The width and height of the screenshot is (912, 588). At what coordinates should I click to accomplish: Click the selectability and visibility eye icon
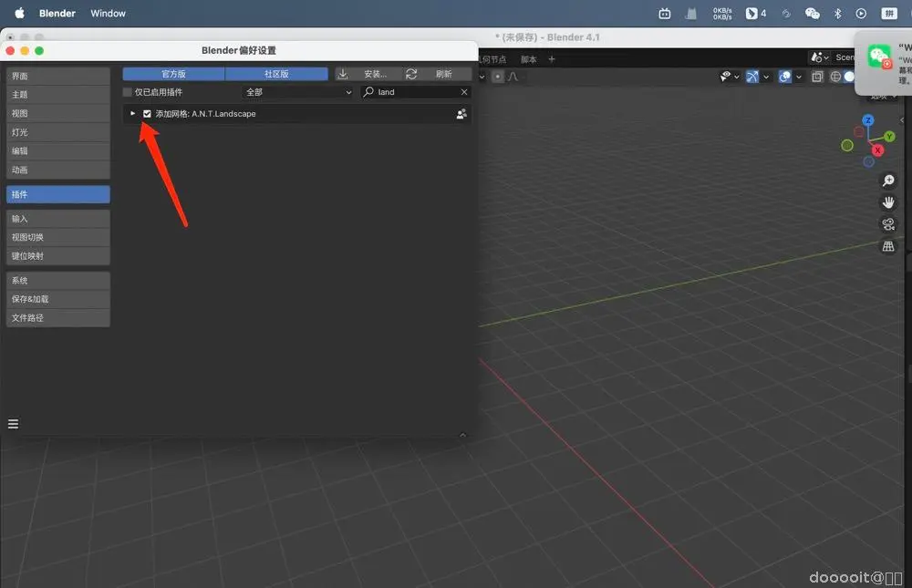(x=725, y=77)
